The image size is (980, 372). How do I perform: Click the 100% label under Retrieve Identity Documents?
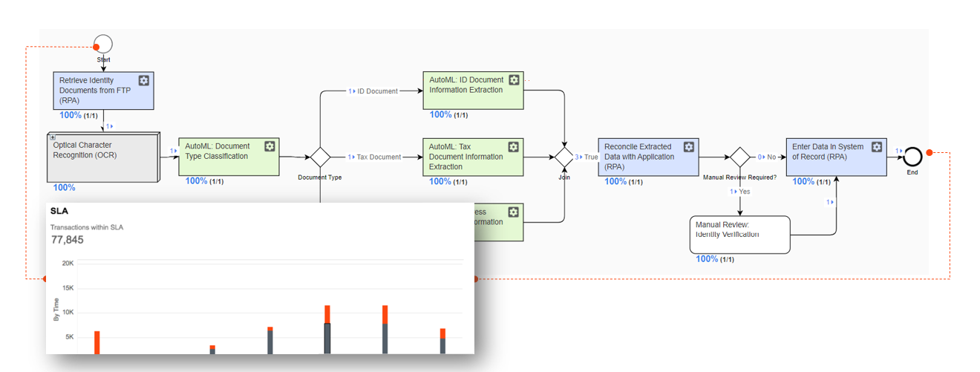(x=71, y=115)
